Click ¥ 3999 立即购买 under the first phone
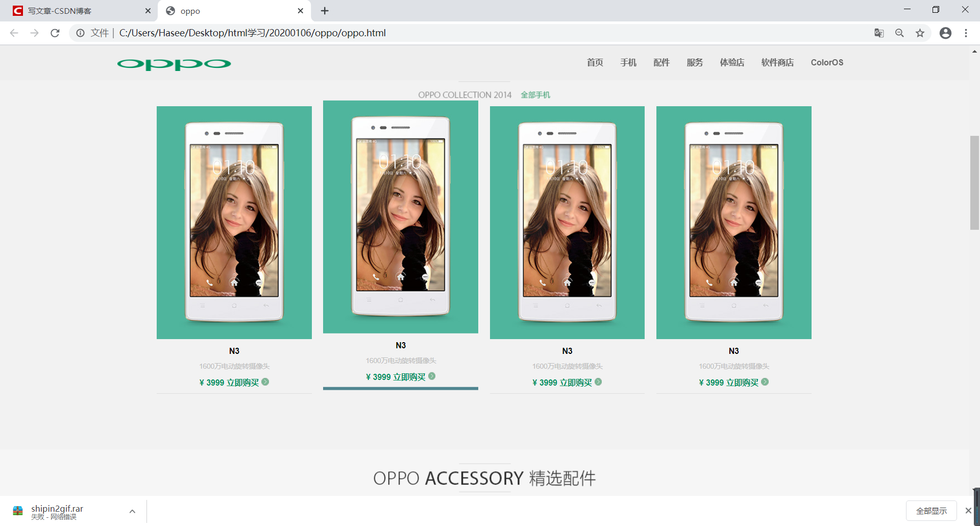This screenshot has height=526, width=980. pos(229,382)
